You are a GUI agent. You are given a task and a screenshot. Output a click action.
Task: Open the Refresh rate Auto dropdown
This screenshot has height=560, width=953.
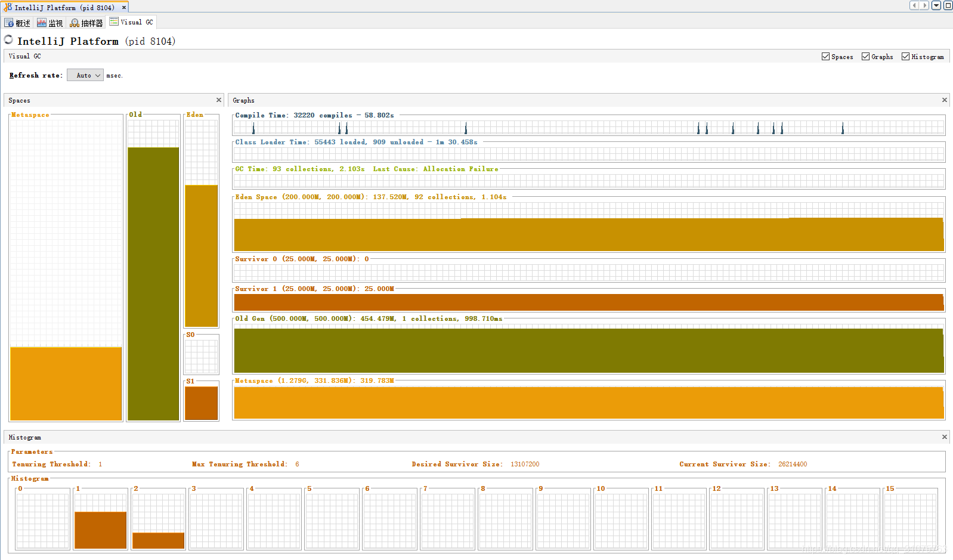pos(85,75)
